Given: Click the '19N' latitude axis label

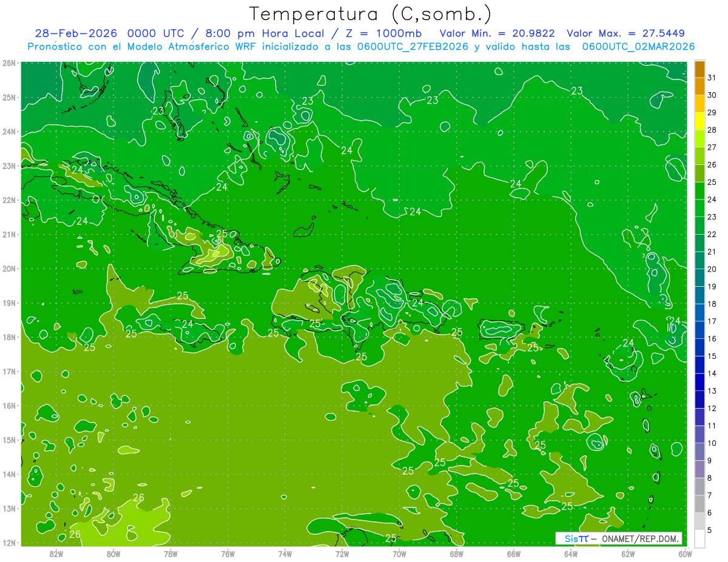Looking at the screenshot, I should (9, 303).
